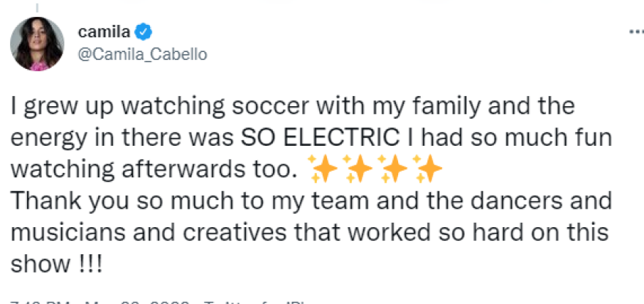The image size is (644, 304).
Task: Click the words "SO ELECTRIC" in the tweet
Action: (x=351, y=138)
